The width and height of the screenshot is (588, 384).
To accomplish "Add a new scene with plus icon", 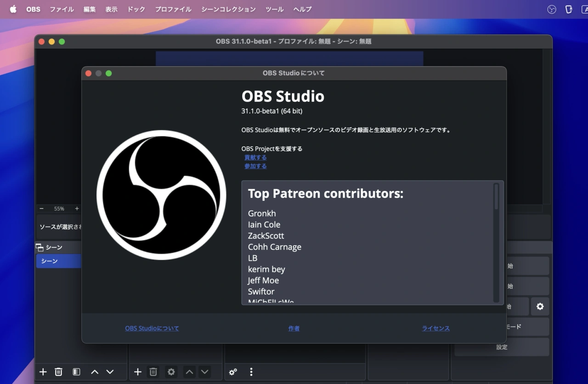I will click(43, 372).
